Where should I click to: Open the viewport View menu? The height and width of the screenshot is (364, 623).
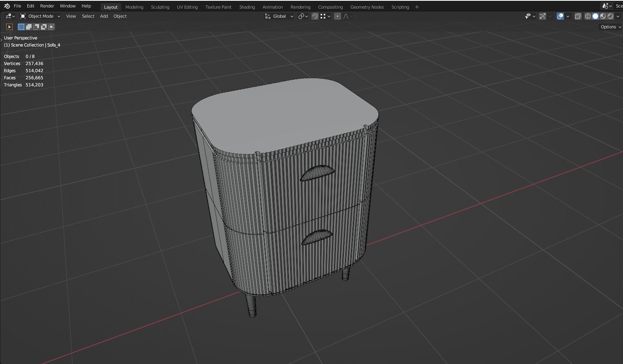[x=71, y=16]
